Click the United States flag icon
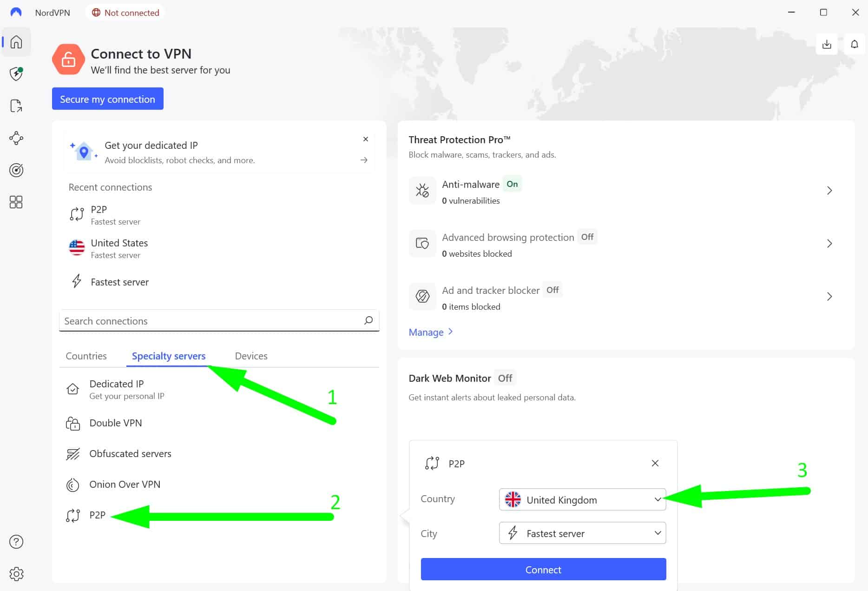Screen dimensions: 868x591 click(77, 248)
